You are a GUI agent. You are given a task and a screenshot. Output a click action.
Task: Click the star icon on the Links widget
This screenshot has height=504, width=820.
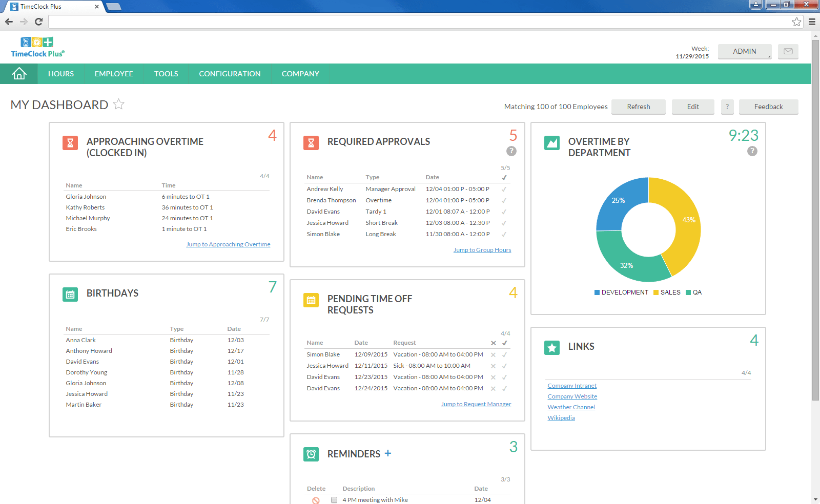click(x=552, y=348)
